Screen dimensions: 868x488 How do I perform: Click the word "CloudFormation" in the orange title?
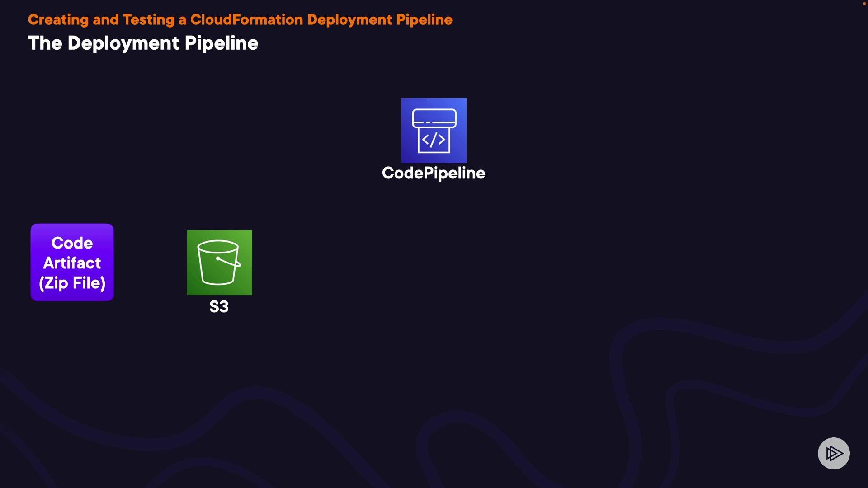click(x=246, y=19)
